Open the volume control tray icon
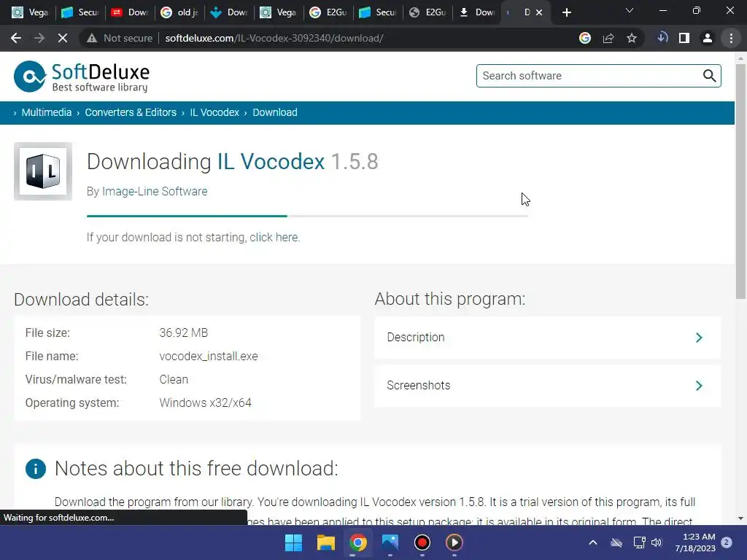Image resolution: width=747 pixels, height=560 pixels. (x=657, y=542)
